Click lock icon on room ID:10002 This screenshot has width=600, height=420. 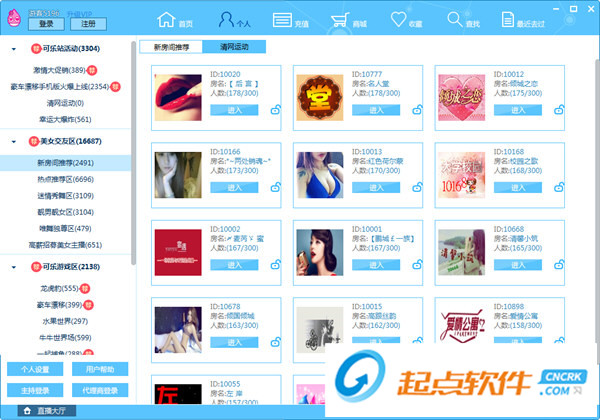point(276,264)
